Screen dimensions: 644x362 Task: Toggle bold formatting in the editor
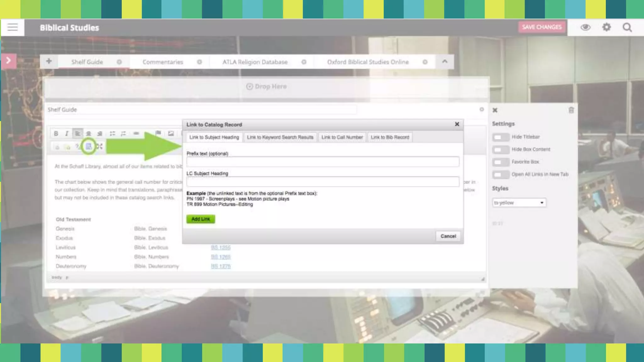coord(56,134)
